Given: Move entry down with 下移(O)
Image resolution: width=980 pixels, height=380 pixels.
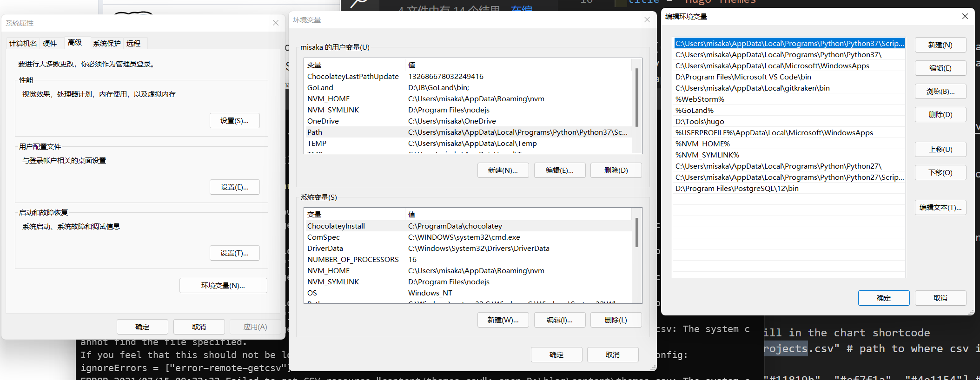Looking at the screenshot, I should point(940,173).
